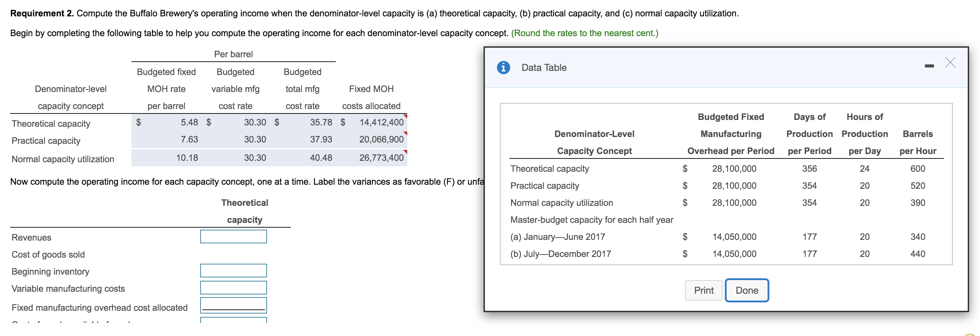Click the 520 barrels per hour value
This screenshot has width=980, height=336.
pyautogui.click(x=917, y=186)
